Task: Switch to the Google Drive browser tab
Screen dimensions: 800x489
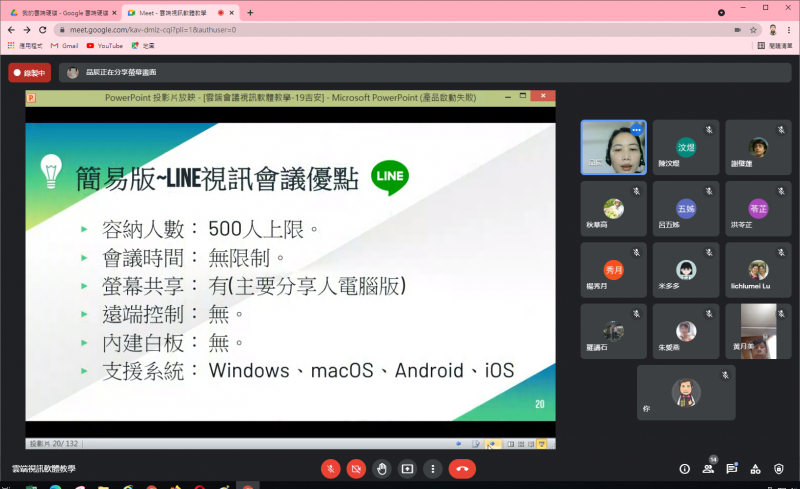Action: [x=63, y=13]
